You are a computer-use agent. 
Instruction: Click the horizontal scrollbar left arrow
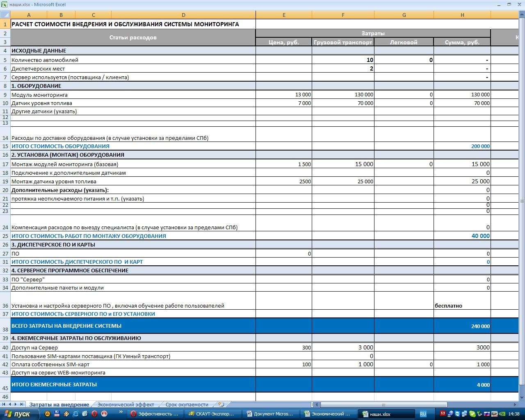tap(317, 404)
